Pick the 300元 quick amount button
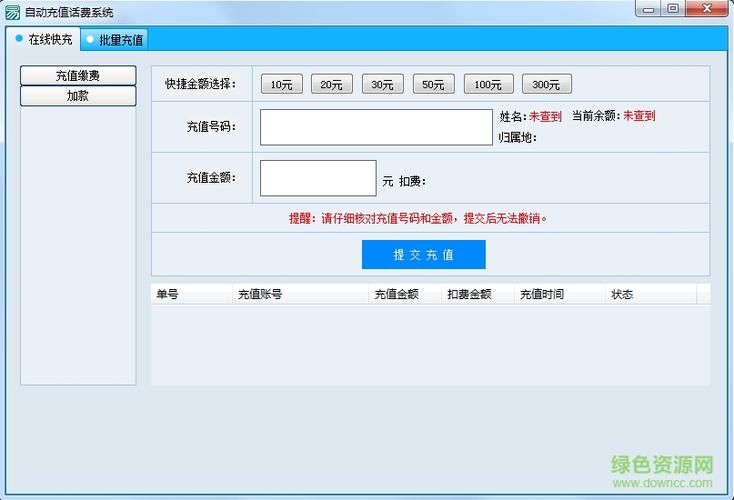 546,84
